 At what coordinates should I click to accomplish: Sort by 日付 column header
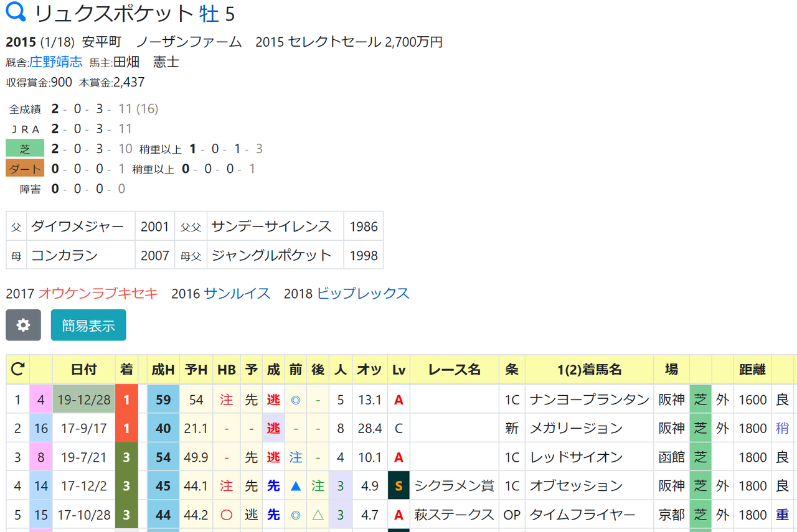point(84,370)
